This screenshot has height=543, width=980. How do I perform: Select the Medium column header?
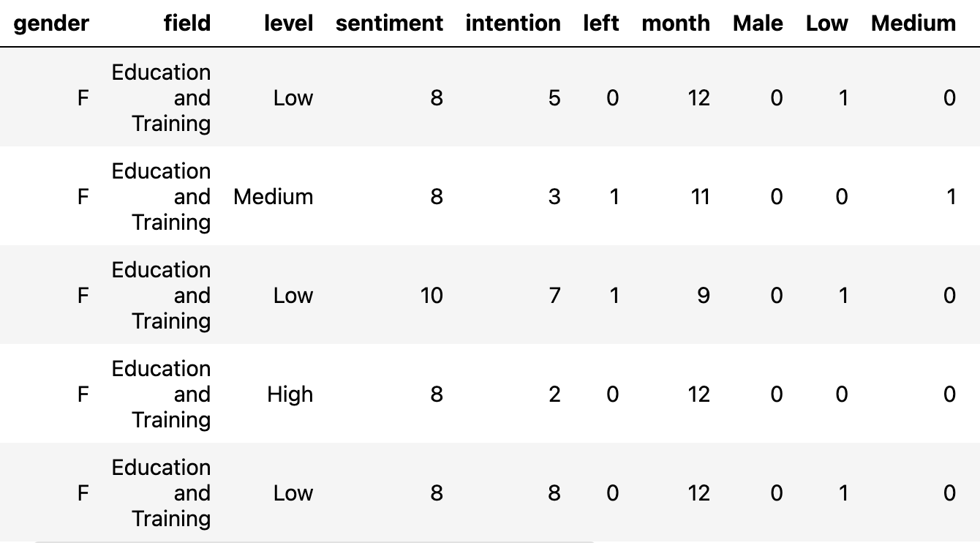pos(913,23)
